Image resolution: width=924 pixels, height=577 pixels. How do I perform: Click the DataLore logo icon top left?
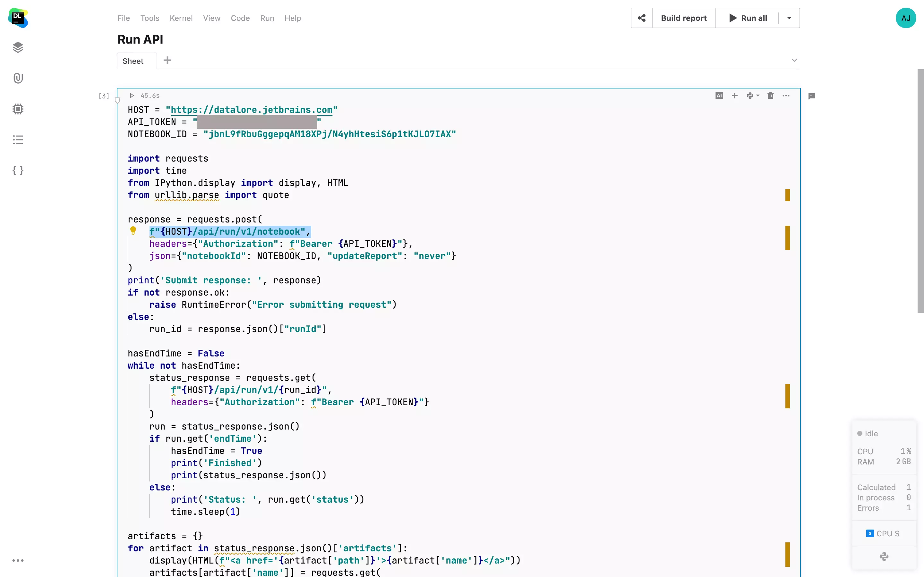pyautogui.click(x=18, y=18)
